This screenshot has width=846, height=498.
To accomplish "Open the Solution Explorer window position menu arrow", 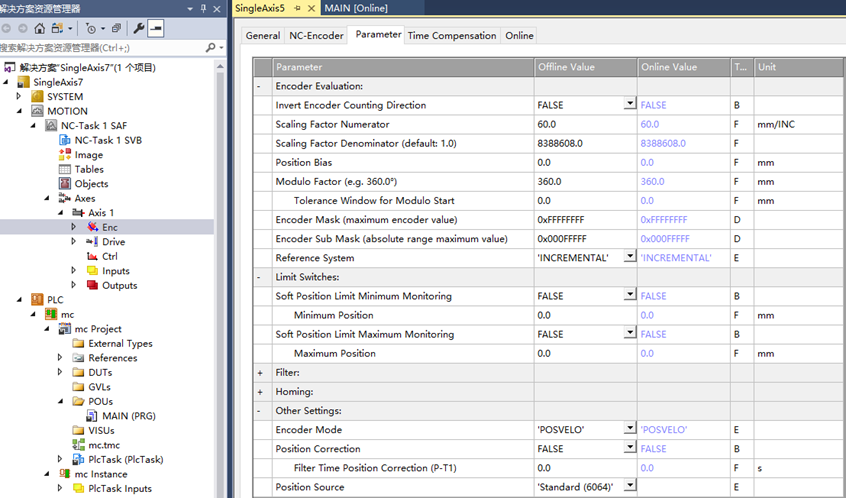I will (x=190, y=9).
